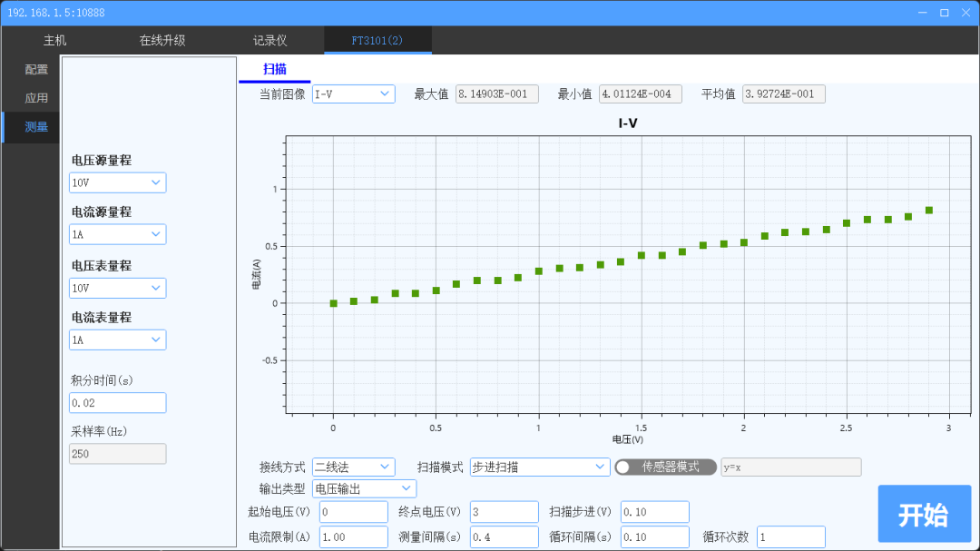Click the I-V chart title
Screen dimensions: 980x551
628,123
